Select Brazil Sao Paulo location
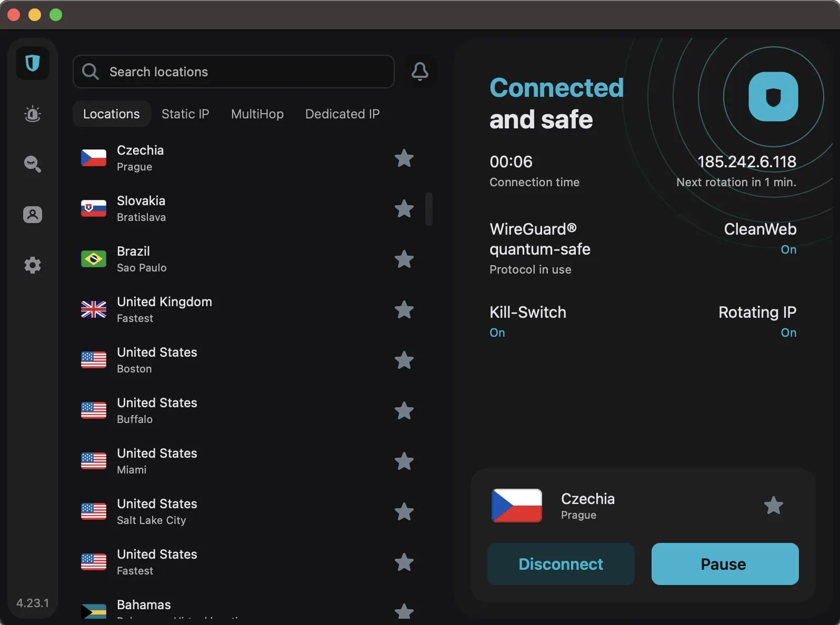840x625 pixels. (x=247, y=259)
